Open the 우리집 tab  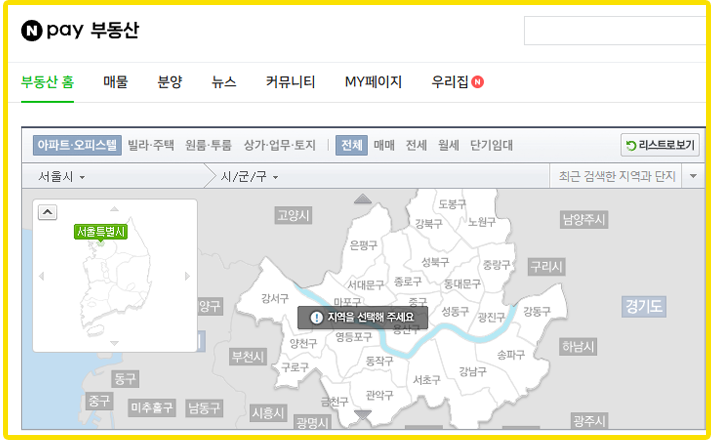click(450, 82)
